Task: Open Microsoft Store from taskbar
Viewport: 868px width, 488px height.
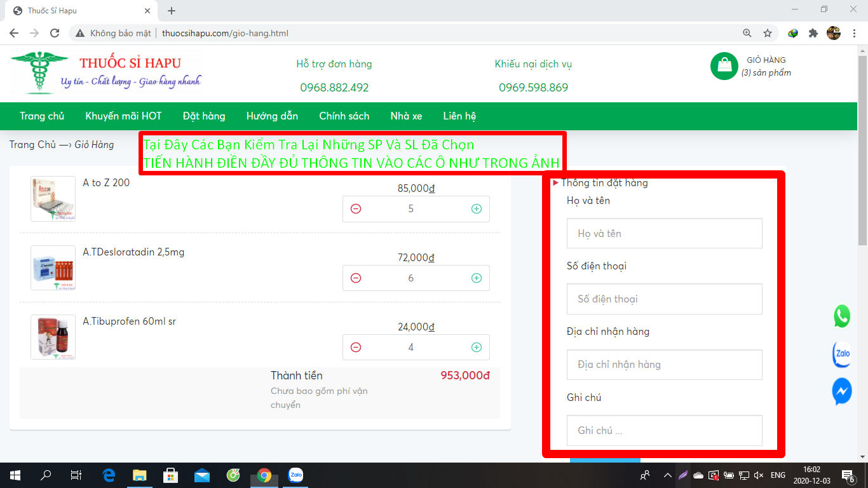Action: point(170,475)
